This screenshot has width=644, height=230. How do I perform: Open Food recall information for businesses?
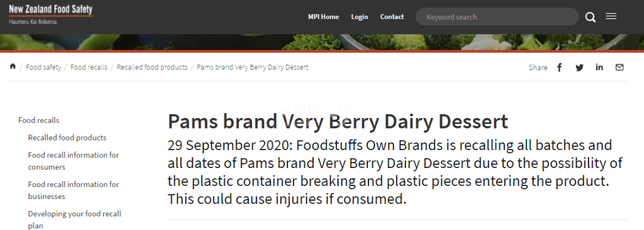[x=73, y=190]
